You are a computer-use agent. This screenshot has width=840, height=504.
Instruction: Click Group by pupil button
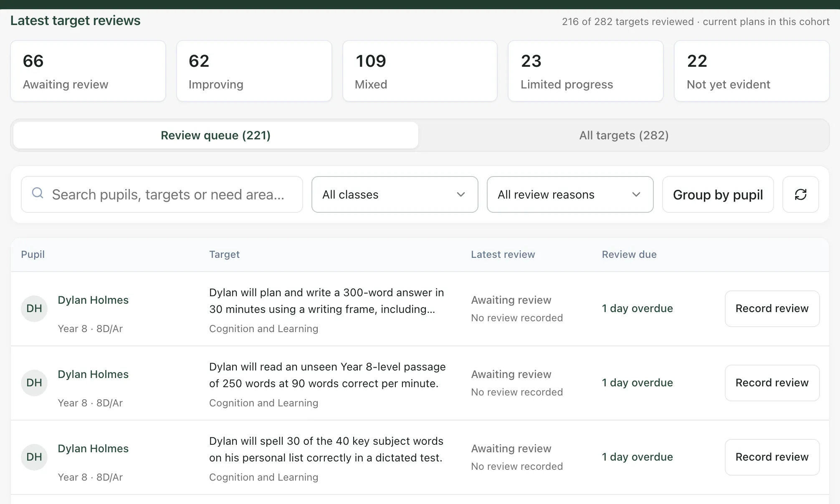(x=718, y=194)
